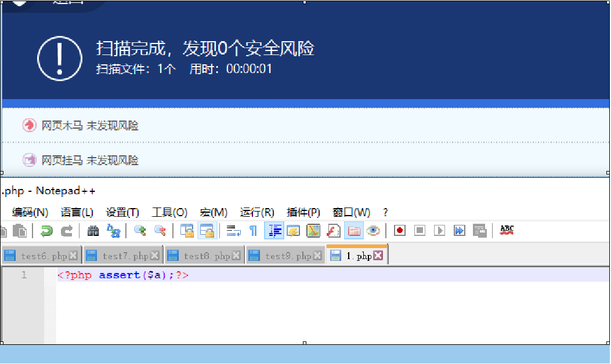
Task: Click the Zoom In magnifier icon
Action: pyautogui.click(x=140, y=231)
